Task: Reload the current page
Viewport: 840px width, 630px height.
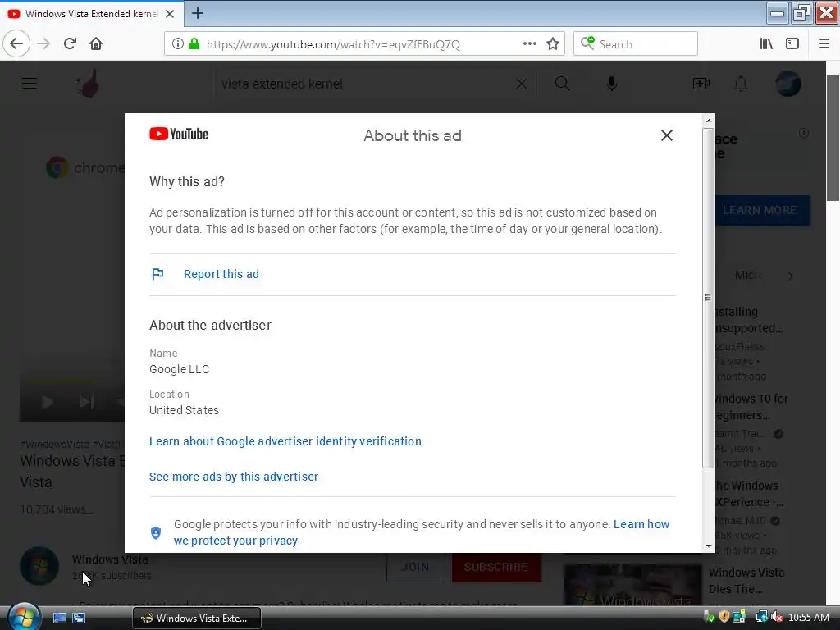Action: [x=71, y=44]
